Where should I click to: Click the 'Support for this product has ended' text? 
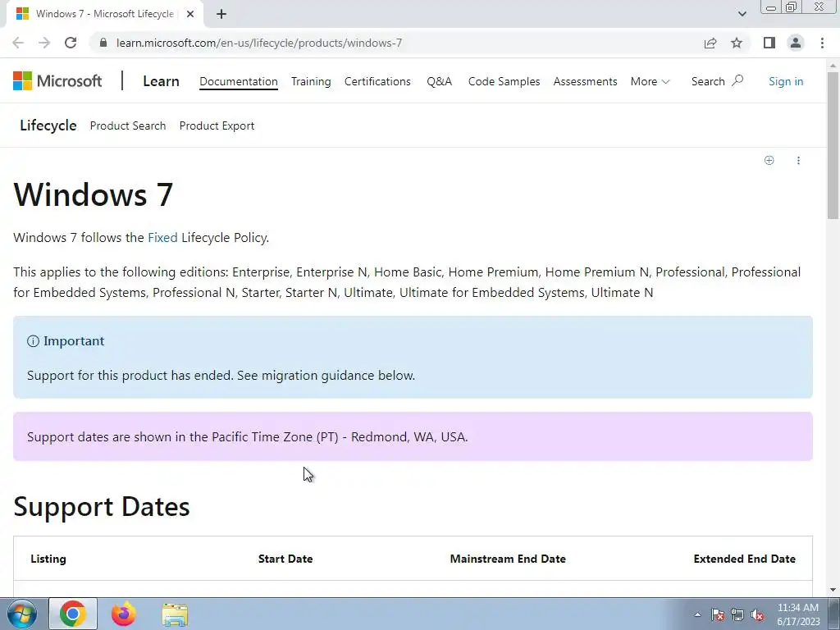pyautogui.click(x=221, y=375)
